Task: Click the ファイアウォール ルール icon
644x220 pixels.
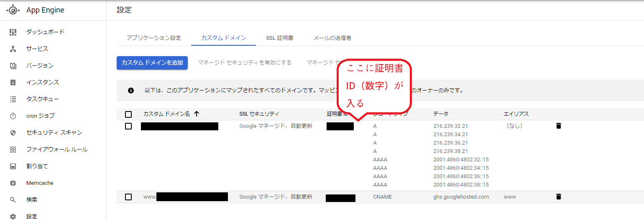Action: tap(13, 149)
